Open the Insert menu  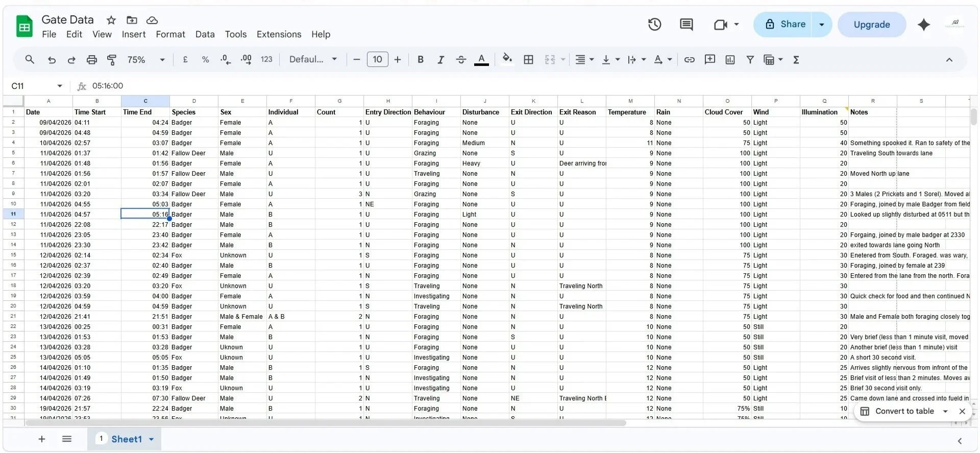point(134,34)
